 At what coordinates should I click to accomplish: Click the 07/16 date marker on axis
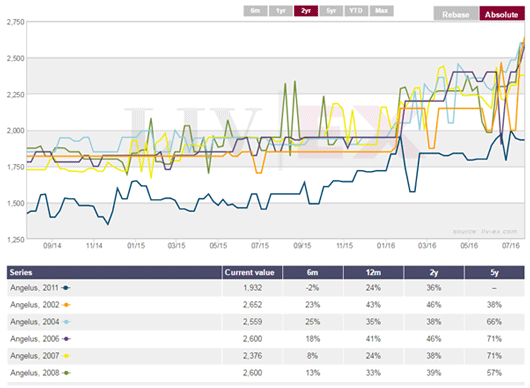tap(511, 246)
